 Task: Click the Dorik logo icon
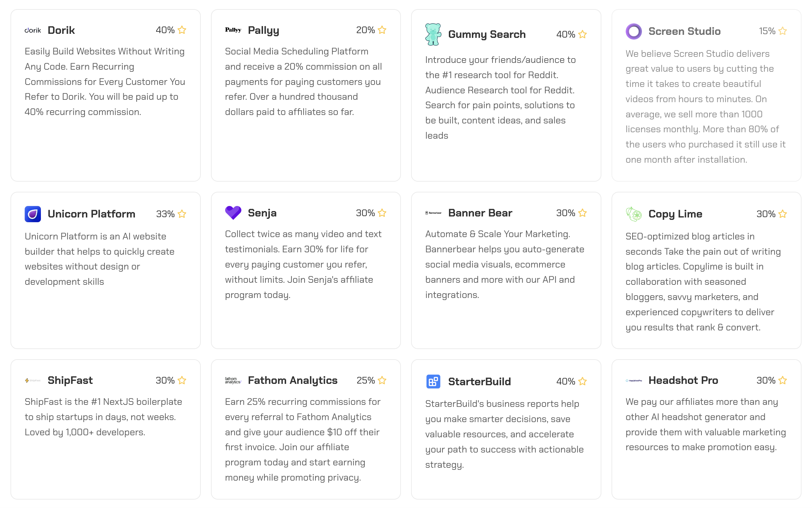click(33, 30)
